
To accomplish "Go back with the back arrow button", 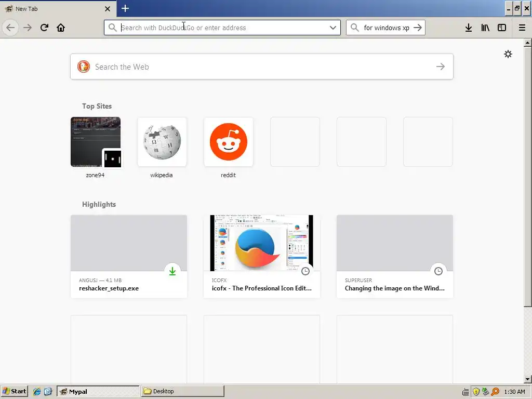I will (x=10, y=28).
